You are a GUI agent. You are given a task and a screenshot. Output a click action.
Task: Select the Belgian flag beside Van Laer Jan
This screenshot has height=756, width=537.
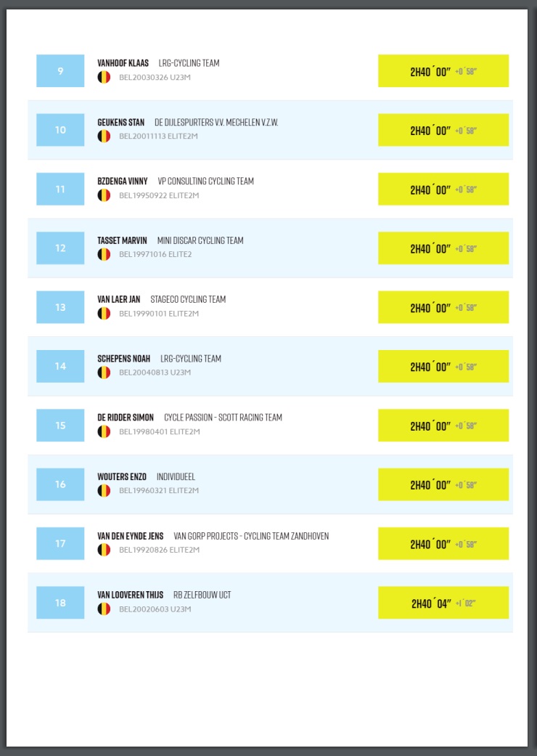click(x=104, y=314)
